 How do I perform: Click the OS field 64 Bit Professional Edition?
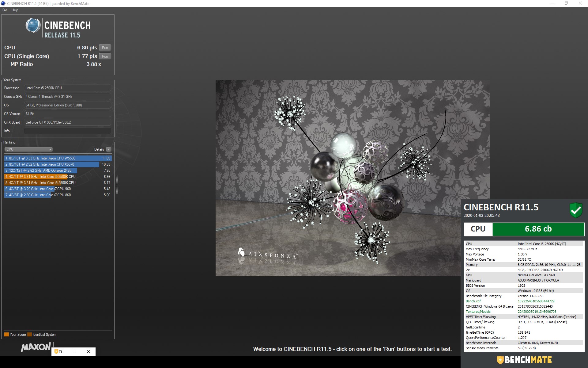click(x=68, y=105)
